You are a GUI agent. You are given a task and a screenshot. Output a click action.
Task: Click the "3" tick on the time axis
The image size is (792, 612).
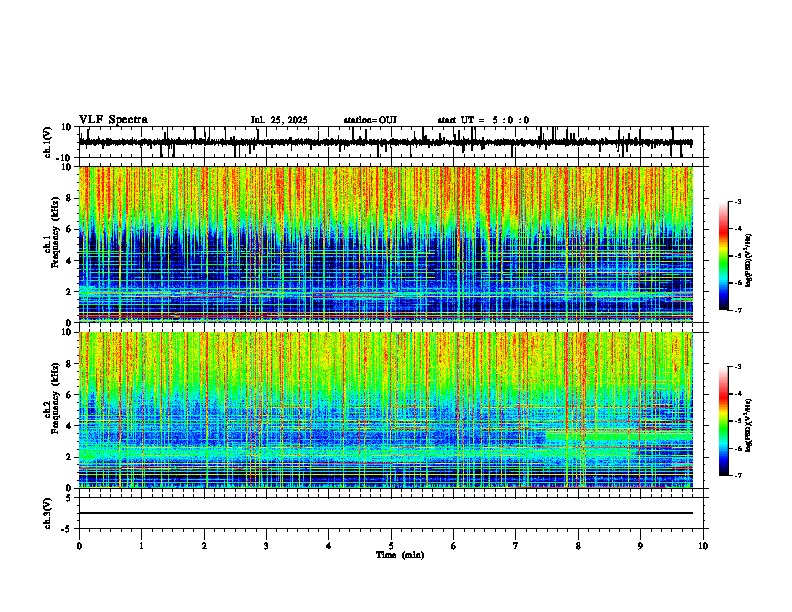click(x=266, y=546)
